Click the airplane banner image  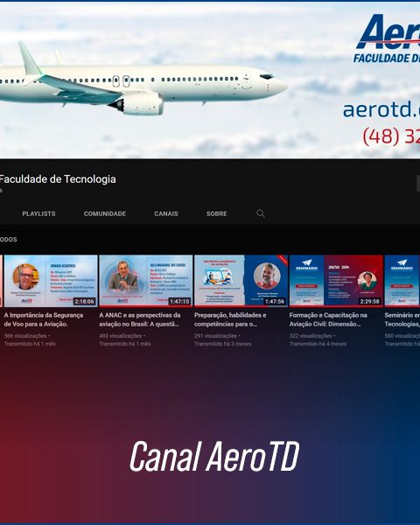pos(144,80)
